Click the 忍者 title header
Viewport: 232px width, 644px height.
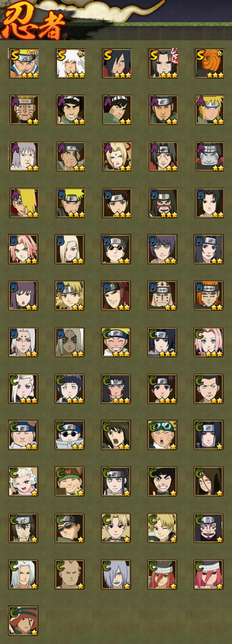pos(32,21)
